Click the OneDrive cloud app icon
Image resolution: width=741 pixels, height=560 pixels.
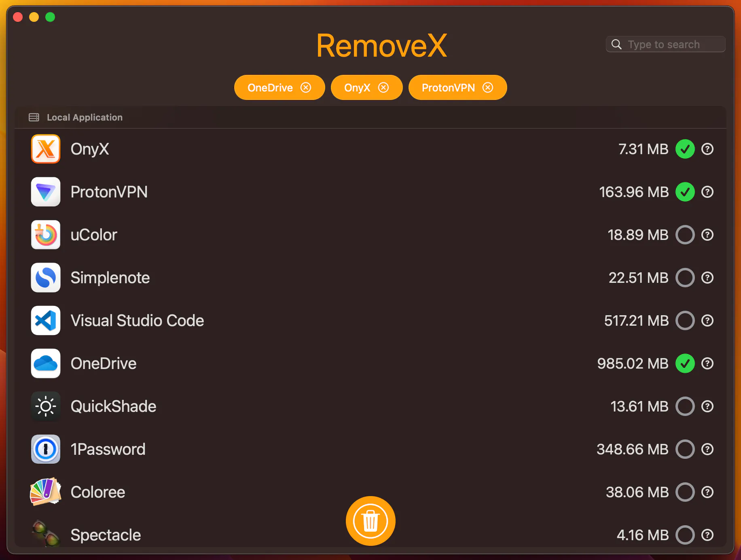tap(46, 363)
